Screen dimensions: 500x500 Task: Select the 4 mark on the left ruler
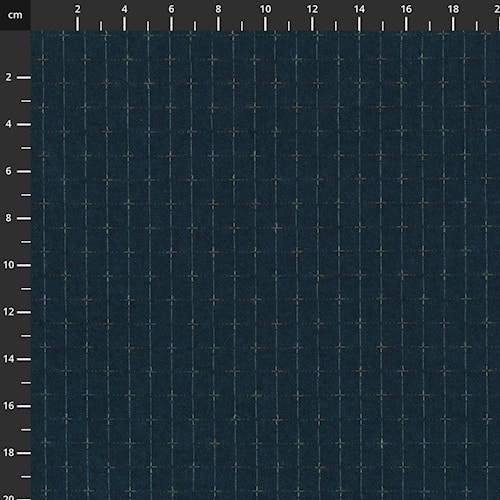click(x=8, y=124)
